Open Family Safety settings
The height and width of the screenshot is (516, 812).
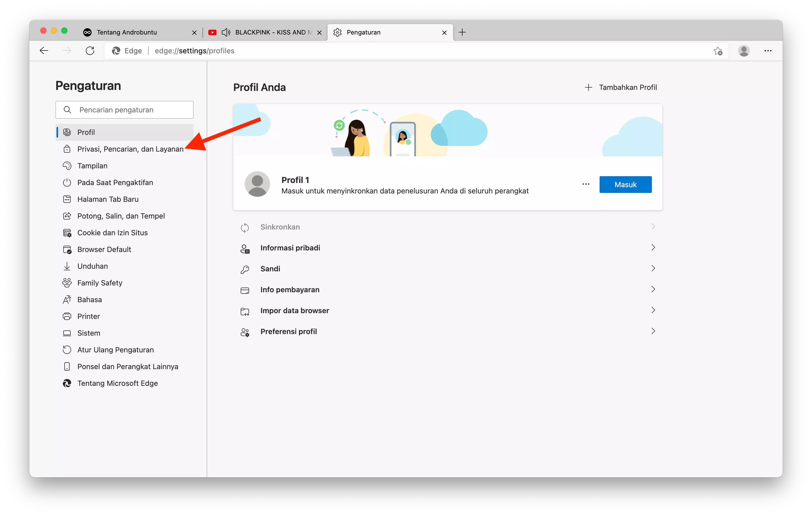point(100,282)
